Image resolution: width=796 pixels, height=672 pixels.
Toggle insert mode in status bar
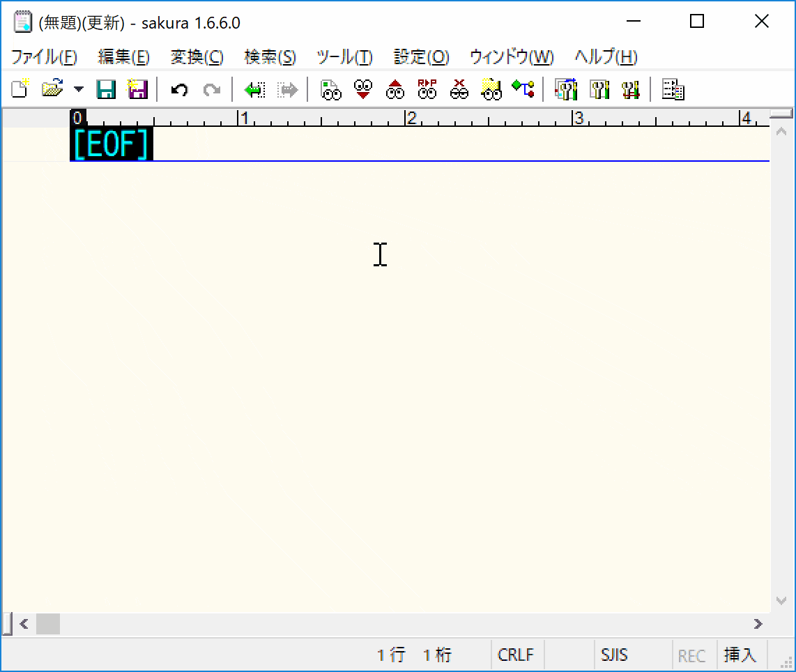tap(742, 655)
